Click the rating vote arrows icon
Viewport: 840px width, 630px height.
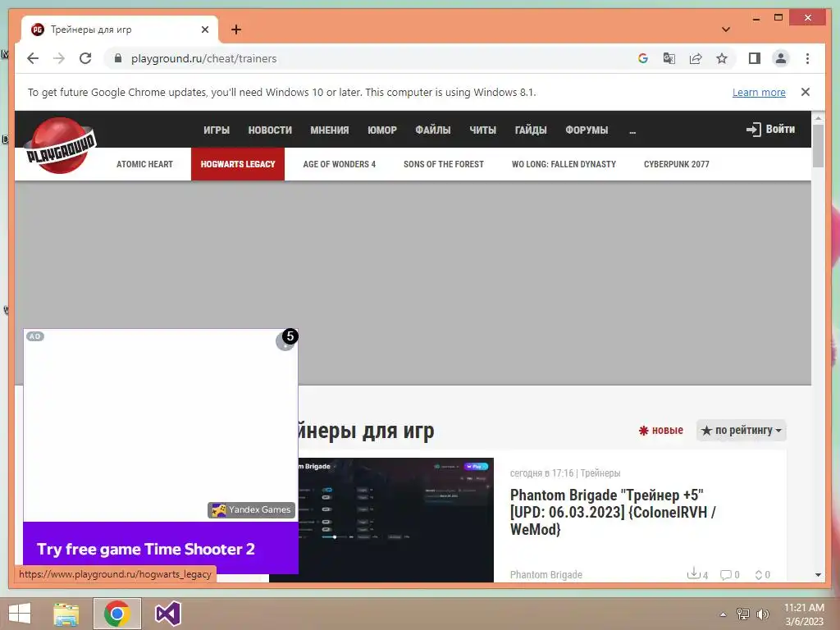point(759,575)
